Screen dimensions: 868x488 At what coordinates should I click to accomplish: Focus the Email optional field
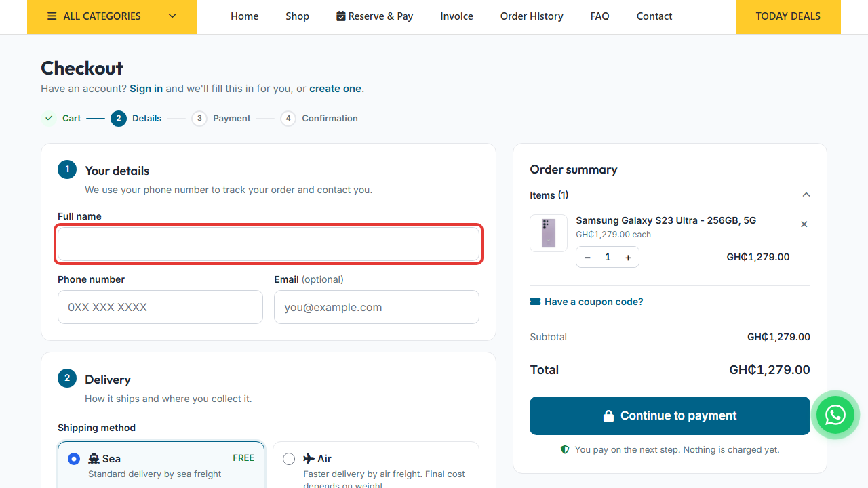376,307
